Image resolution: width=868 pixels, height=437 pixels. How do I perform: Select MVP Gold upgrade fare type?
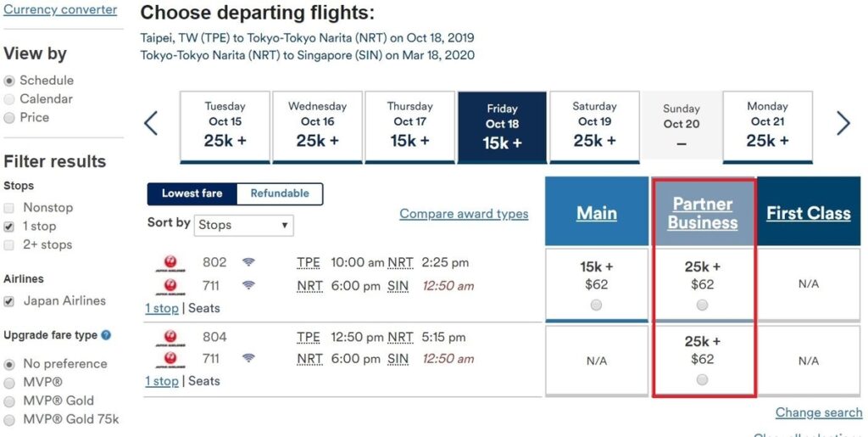point(8,401)
